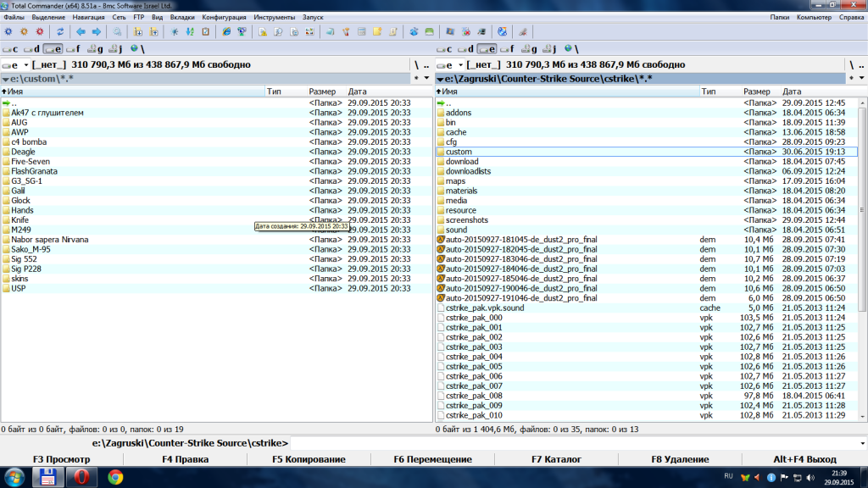
Task: Click the last toolbar icon with red cross
Action: pyautogui.click(x=522, y=32)
